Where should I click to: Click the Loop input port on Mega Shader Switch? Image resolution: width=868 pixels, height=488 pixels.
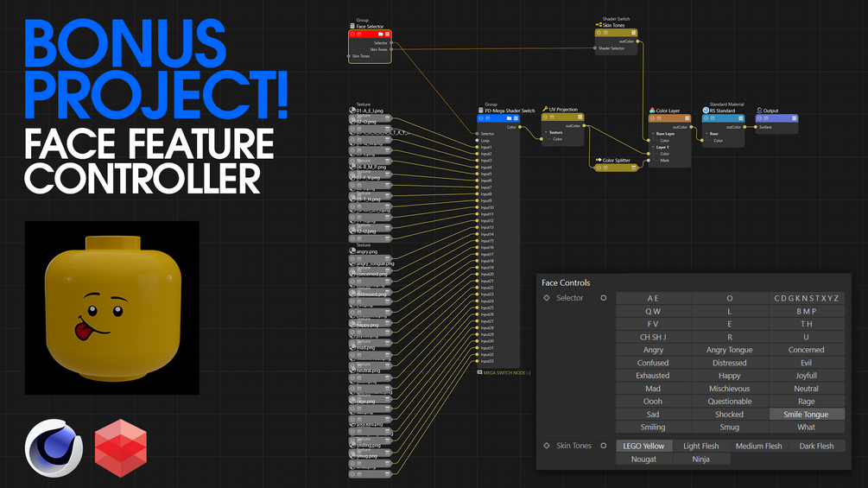[x=477, y=141]
